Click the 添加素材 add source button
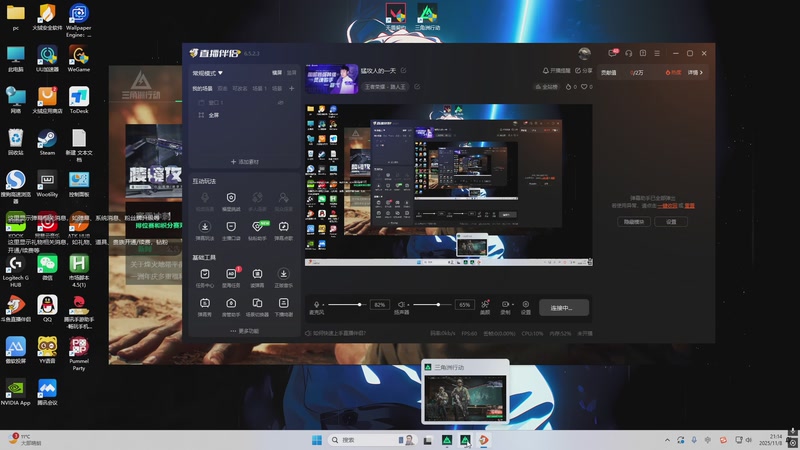 pyautogui.click(x=244, y=162)
